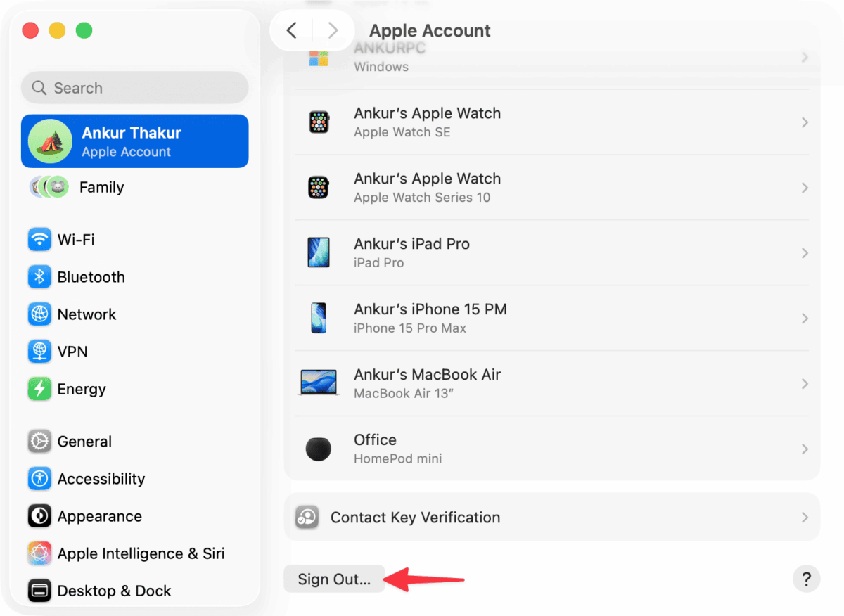Open chevron on Ankur's MacBook Air row

(x=805, y=383)
